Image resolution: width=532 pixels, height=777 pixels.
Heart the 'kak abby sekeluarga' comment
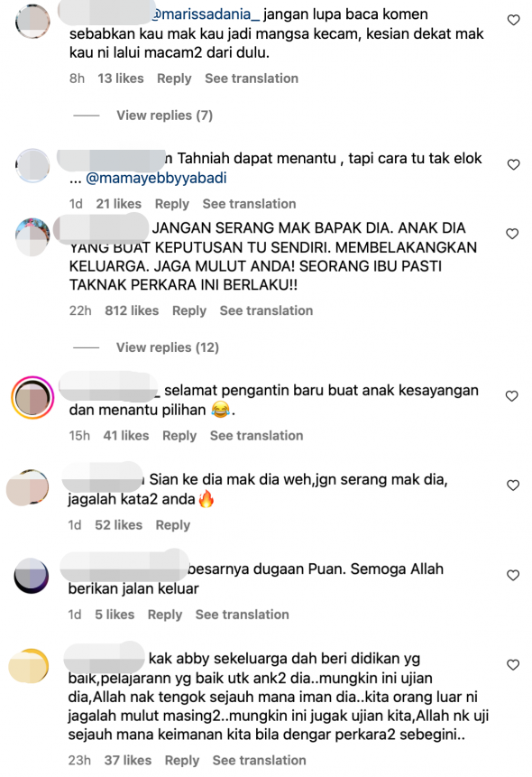coord(513,664)
